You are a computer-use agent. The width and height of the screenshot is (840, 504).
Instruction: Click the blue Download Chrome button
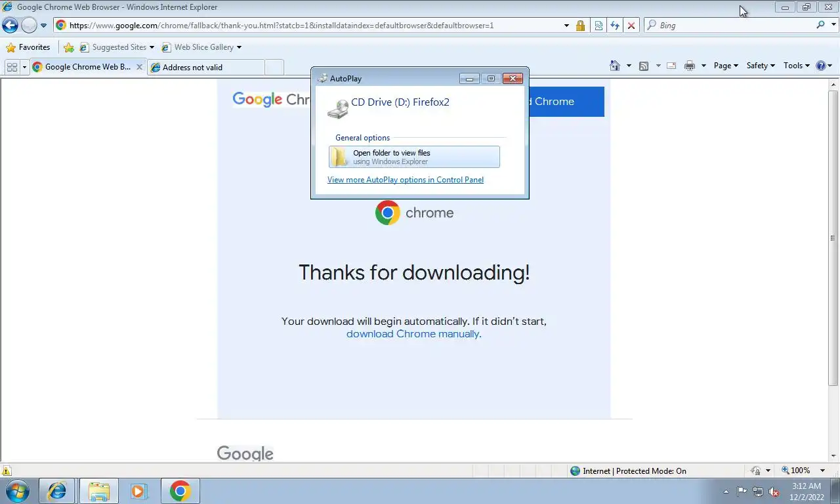pos(566,102)
